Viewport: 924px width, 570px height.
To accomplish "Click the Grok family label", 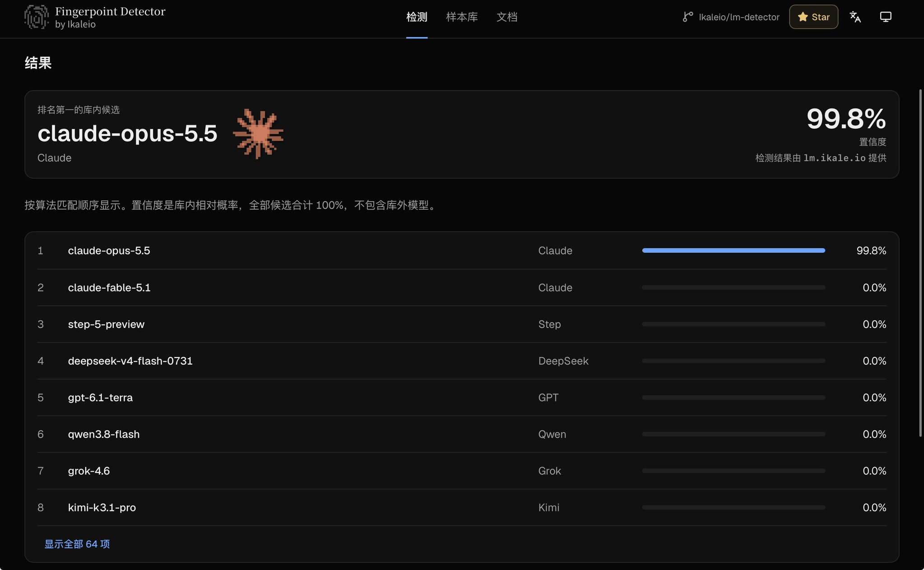I will [x=549, y=471].
